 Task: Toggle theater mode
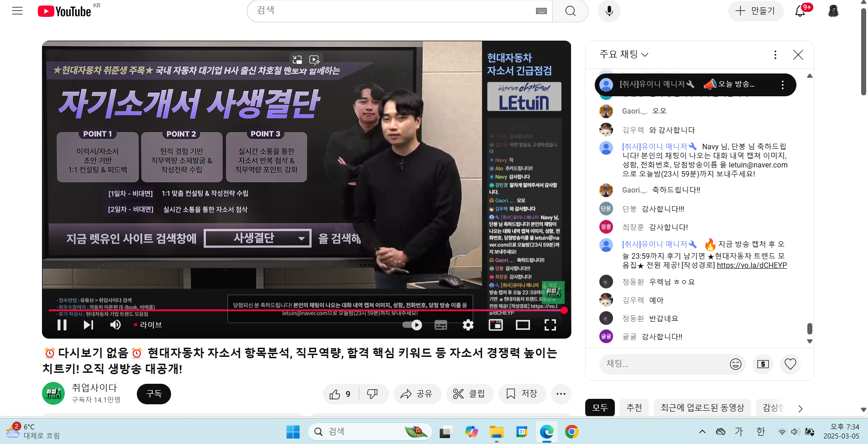tap(523, 325)
